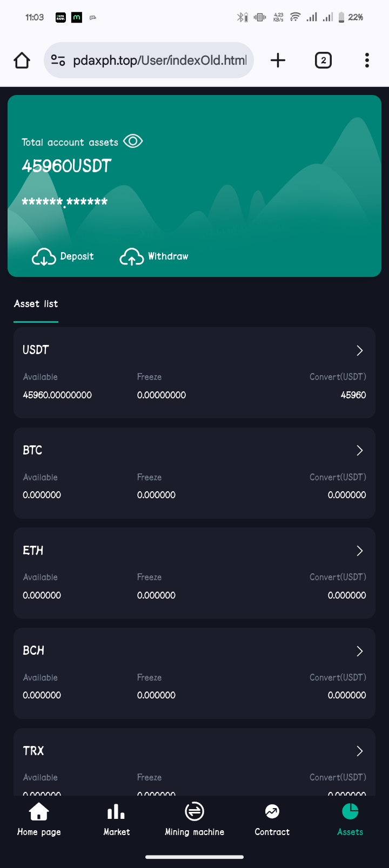Open the tab switcher showing 2
The width and height of the screenshot is (389, 868).
[323, 60]
